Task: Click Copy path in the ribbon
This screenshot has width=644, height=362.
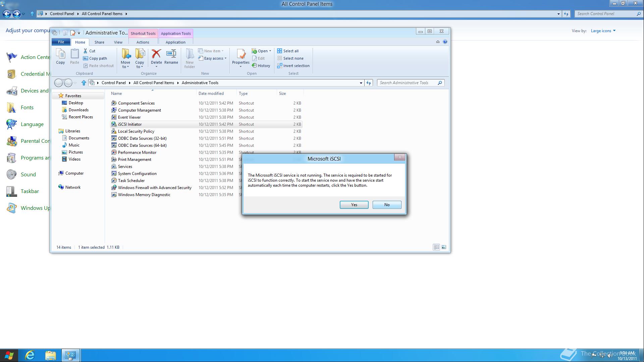Action: click(x=95, y=58)
